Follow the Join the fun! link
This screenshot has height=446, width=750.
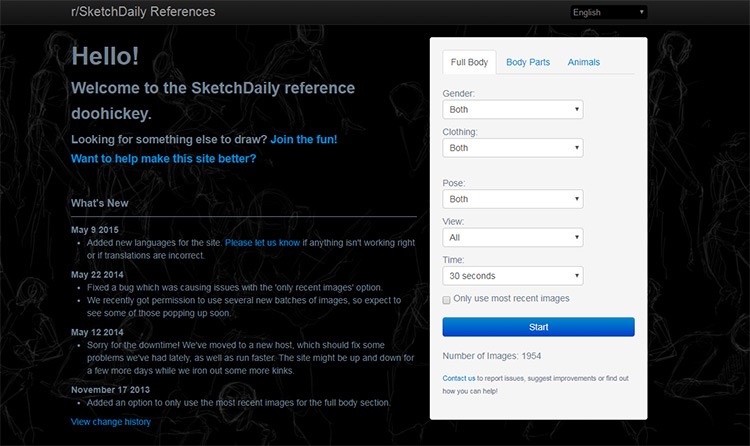pyautogui.click(x=304, y=139)
